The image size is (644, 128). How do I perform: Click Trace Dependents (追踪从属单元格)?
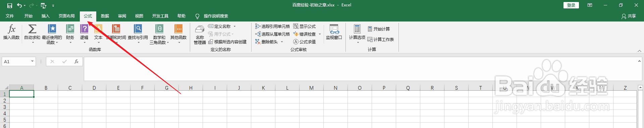272,34
